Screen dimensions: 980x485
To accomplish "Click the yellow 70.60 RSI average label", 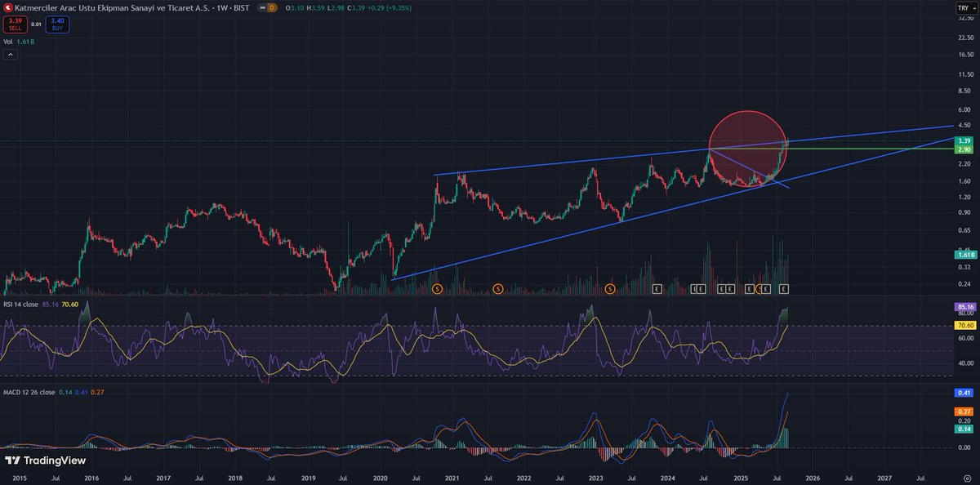I will [964, 325].
